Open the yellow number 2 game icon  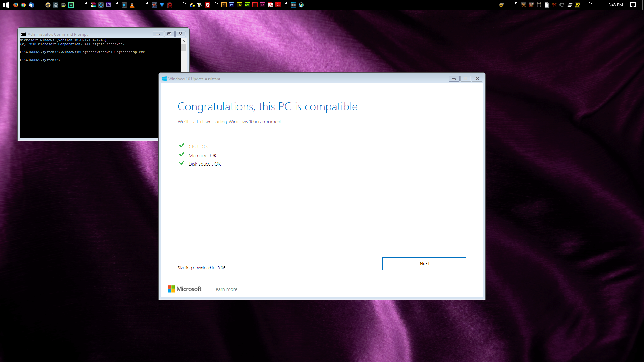(x=578, y=5)
